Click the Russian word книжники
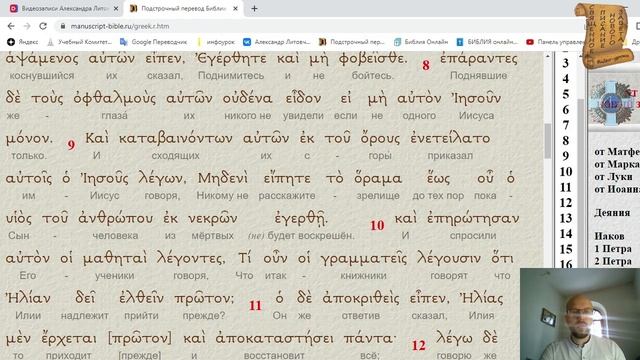The image size is (640, 360). click(363, 276)
